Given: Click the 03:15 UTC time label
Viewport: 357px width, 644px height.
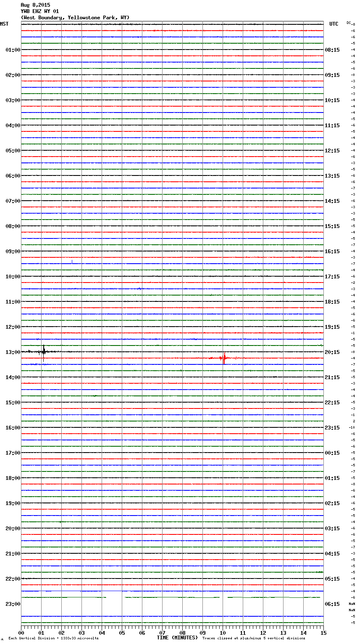Looking at the screenshot, I should point(332,529).
